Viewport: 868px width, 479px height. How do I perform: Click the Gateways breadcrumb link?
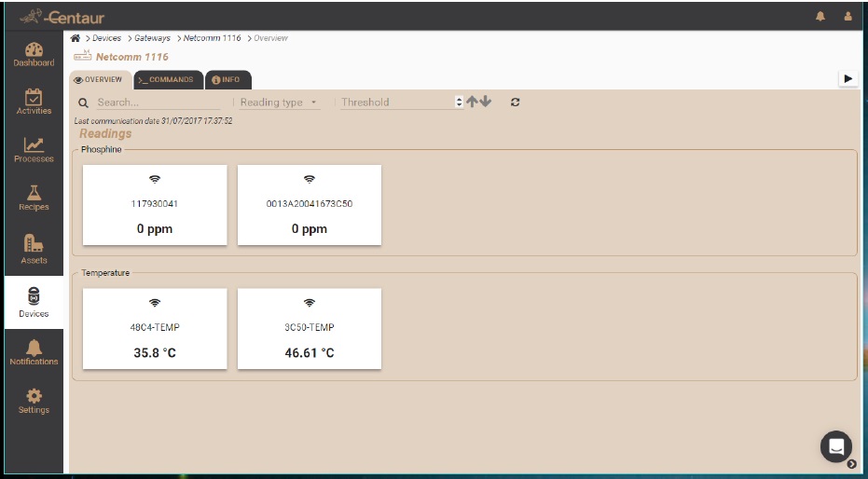[x=152, y=38]
